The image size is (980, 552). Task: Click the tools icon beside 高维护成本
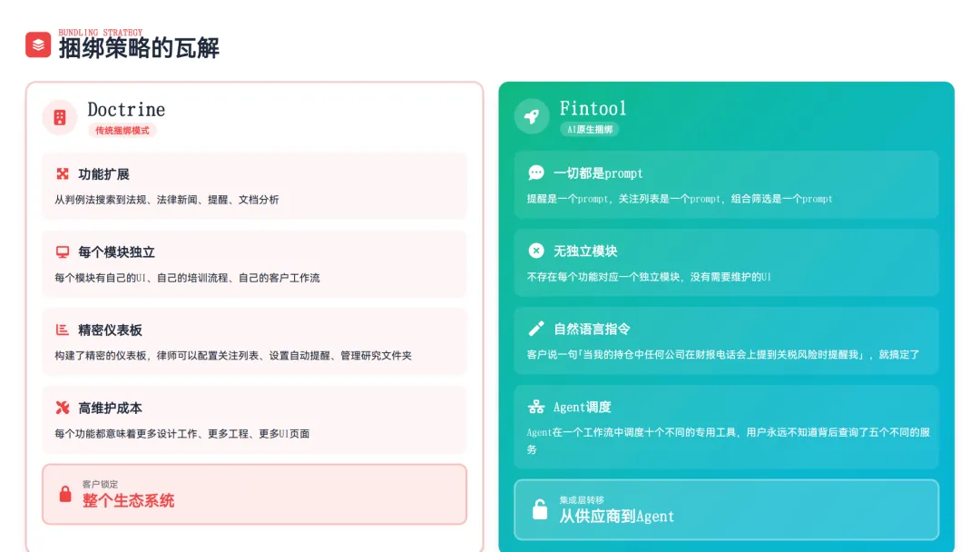[63, 408]
